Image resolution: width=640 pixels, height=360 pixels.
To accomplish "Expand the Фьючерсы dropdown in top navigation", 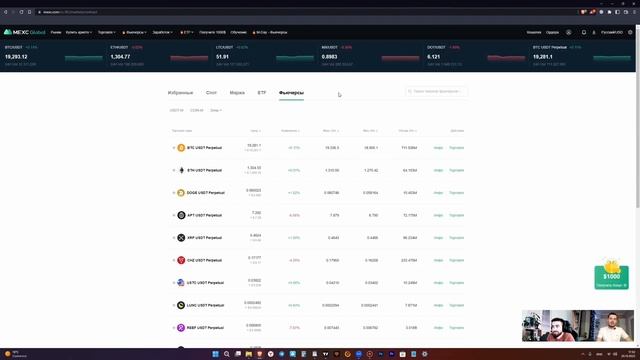I will point(135,32).
